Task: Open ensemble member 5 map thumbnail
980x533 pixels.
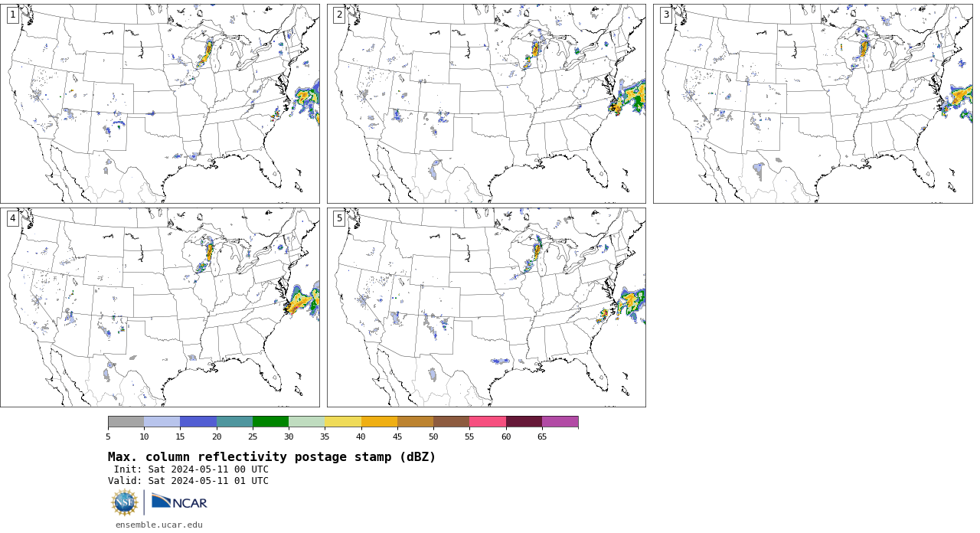Action: [486, 307]
